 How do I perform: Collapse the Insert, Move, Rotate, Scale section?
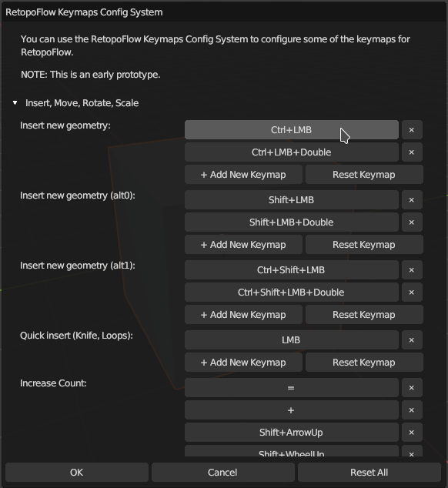pyautogui.click(x=15, y=103)
